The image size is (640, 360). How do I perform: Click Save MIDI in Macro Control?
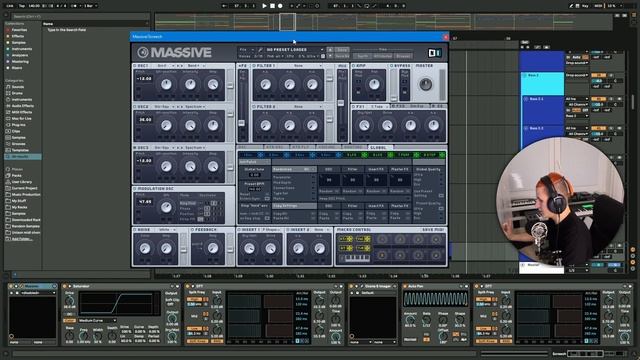click(x=433, y=230)
